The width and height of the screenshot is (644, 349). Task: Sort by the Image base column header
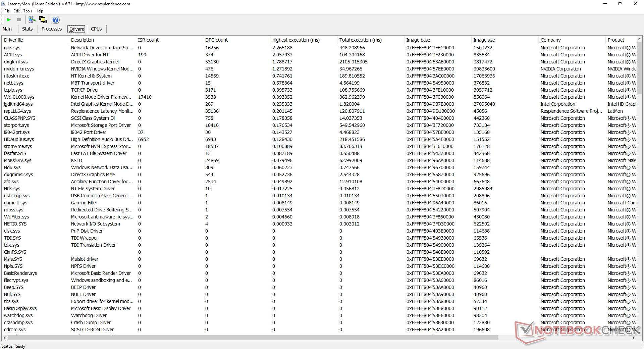click(438, 40)
